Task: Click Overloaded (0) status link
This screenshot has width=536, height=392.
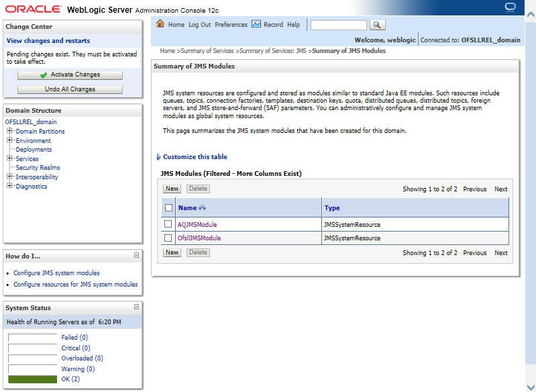Action: tap(82, 358)
